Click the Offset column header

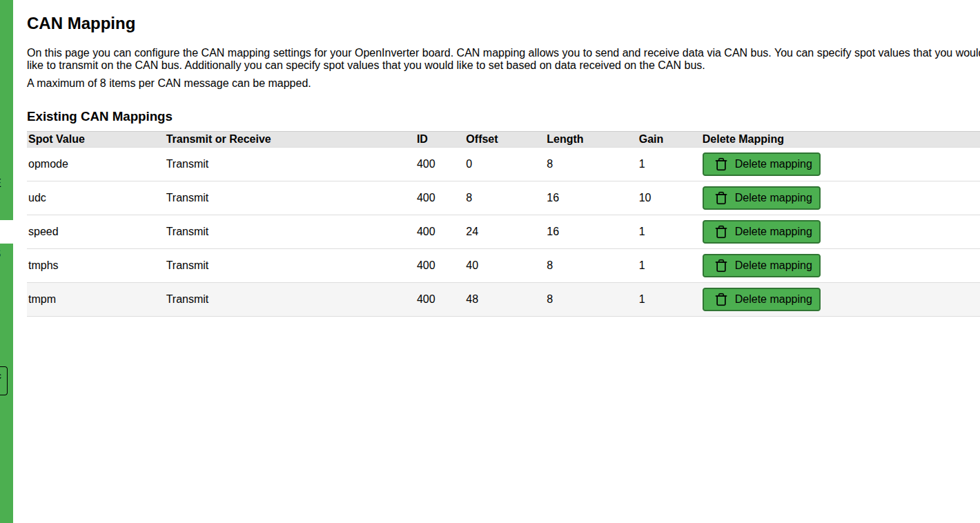[482, 139]
